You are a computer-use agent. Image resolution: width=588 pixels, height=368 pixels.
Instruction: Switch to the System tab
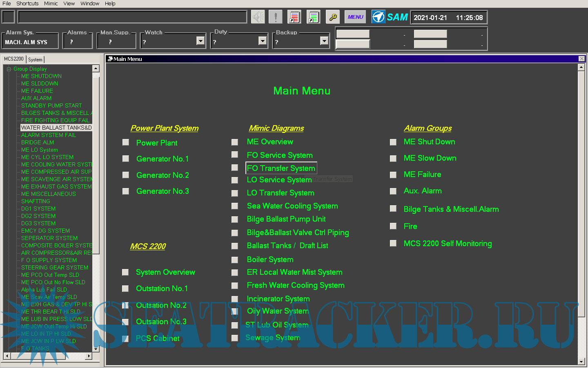tap(35, 60)
